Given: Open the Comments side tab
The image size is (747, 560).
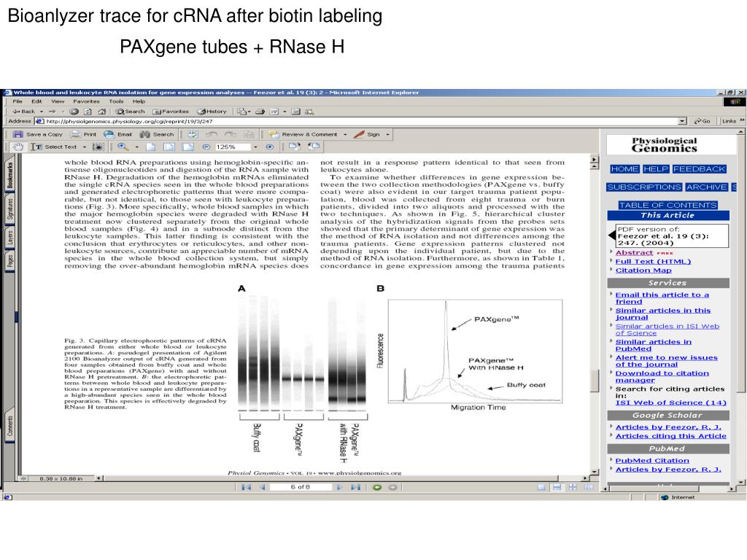Looking at the screenshot, I should 10,425.
